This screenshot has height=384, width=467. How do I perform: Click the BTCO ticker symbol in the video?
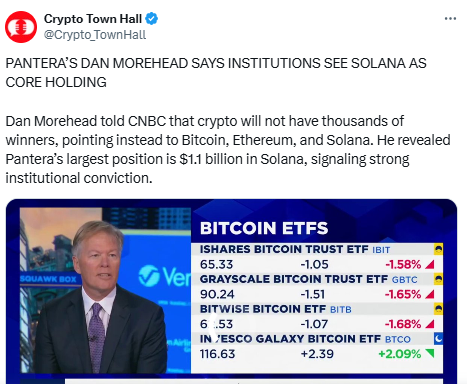click(398, 339)
